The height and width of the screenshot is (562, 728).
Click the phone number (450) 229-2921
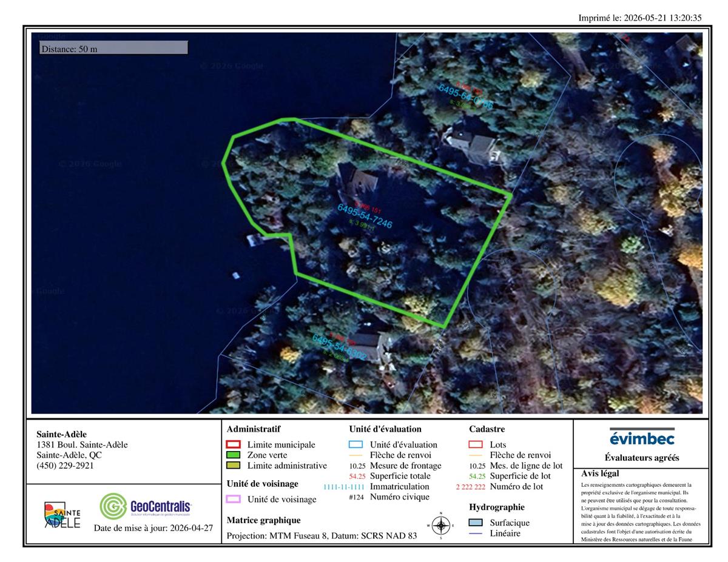coord(66,465)
